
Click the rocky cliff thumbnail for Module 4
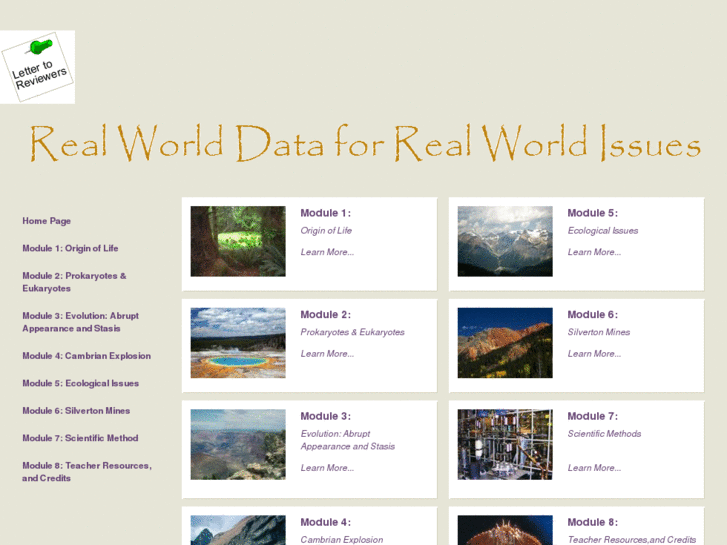click(x=238, y=530)
